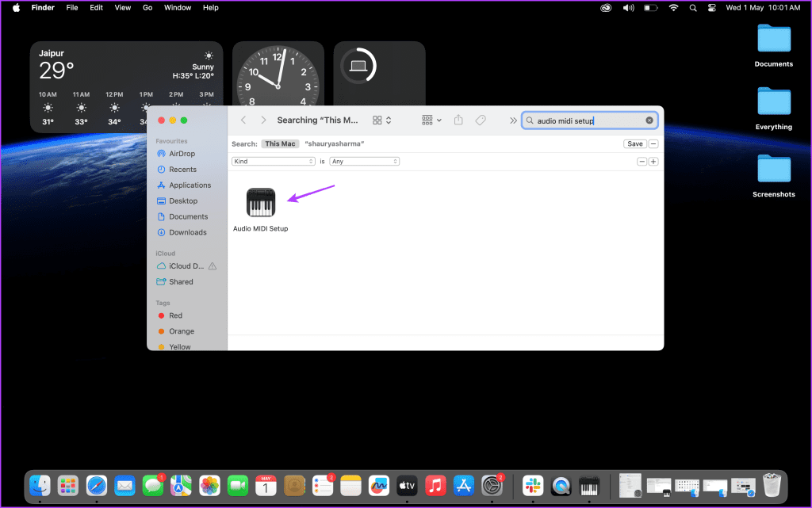Screen dimensions: 812x508
Task: Launch Safari from the Dock
Action: pyautogui.click(x=96, y=486)
